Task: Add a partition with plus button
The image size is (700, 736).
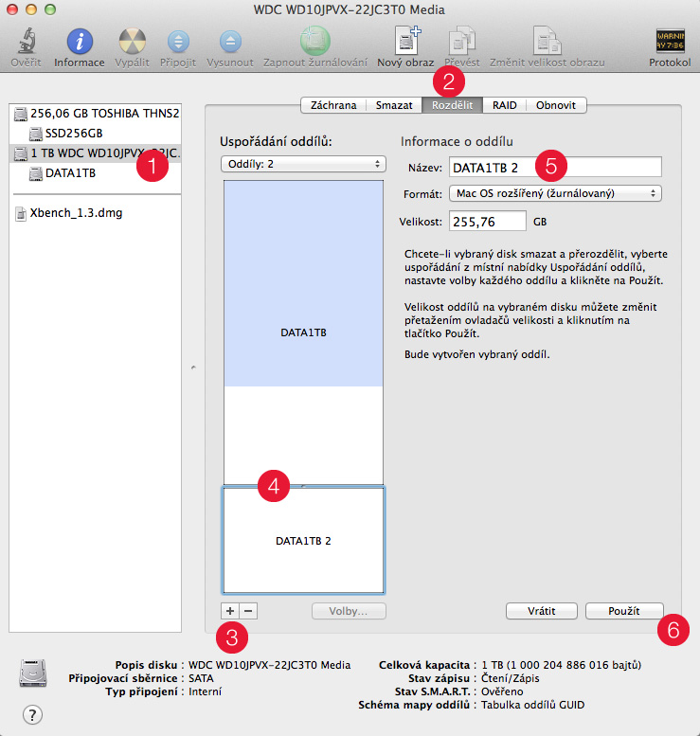Action: (230, 611)
